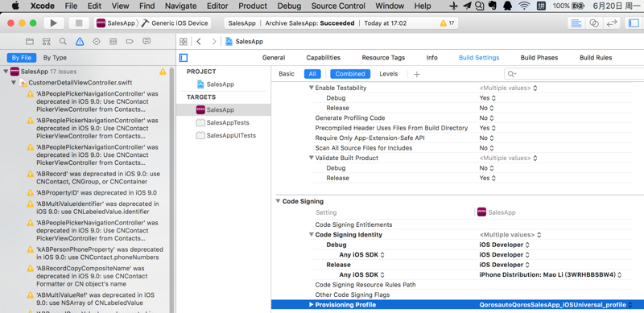Filter issues By File
Viewport: 644px width, 313px height.
[22, 58]
